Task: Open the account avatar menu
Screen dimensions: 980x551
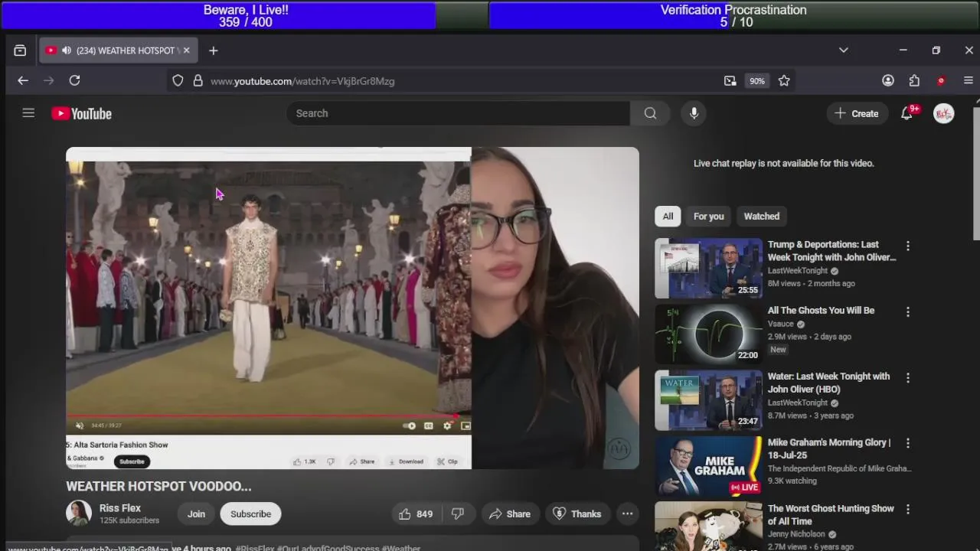Action: (943, 113)
